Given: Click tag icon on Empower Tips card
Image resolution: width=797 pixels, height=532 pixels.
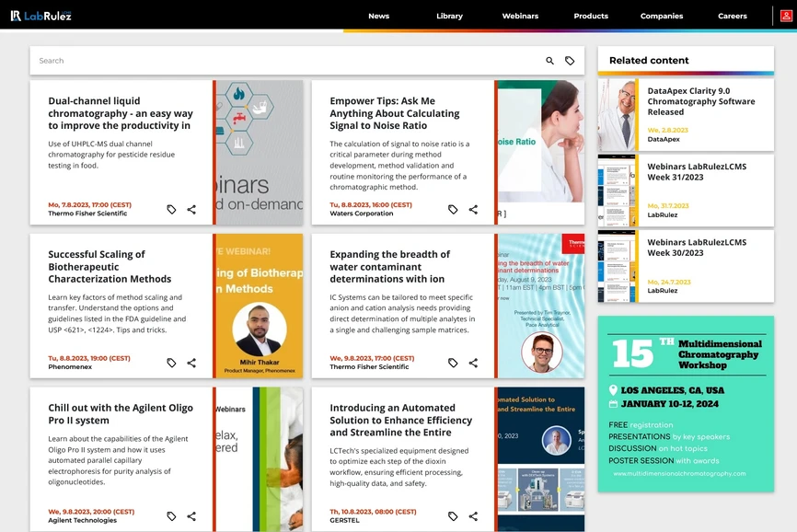Looking at the screenshot, I should point(453,209).
